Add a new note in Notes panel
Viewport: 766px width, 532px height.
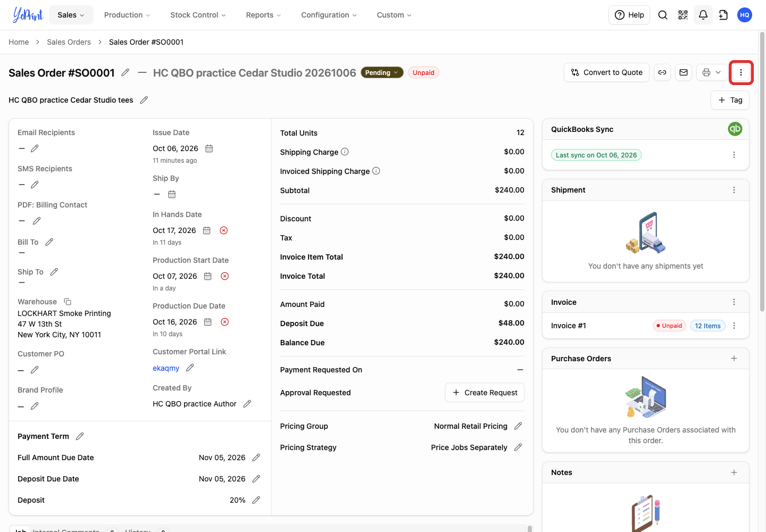click(x=734, y=472)
